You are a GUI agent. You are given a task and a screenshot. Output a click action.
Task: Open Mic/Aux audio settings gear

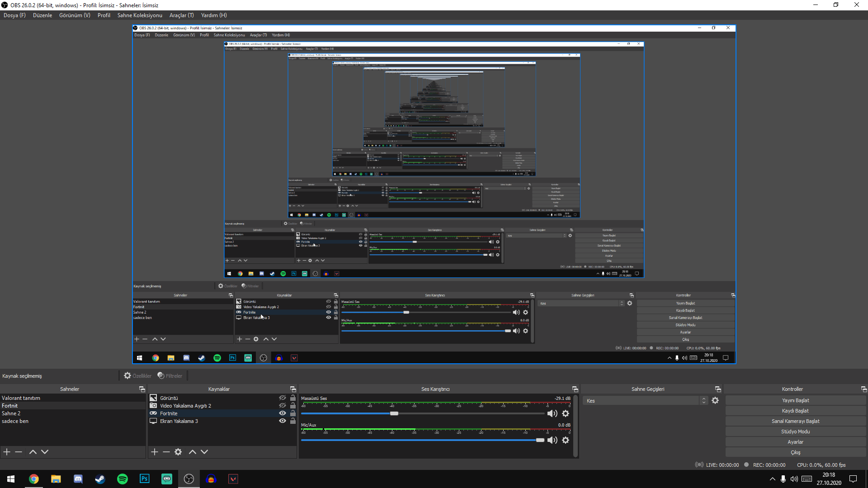click(566, 440)
